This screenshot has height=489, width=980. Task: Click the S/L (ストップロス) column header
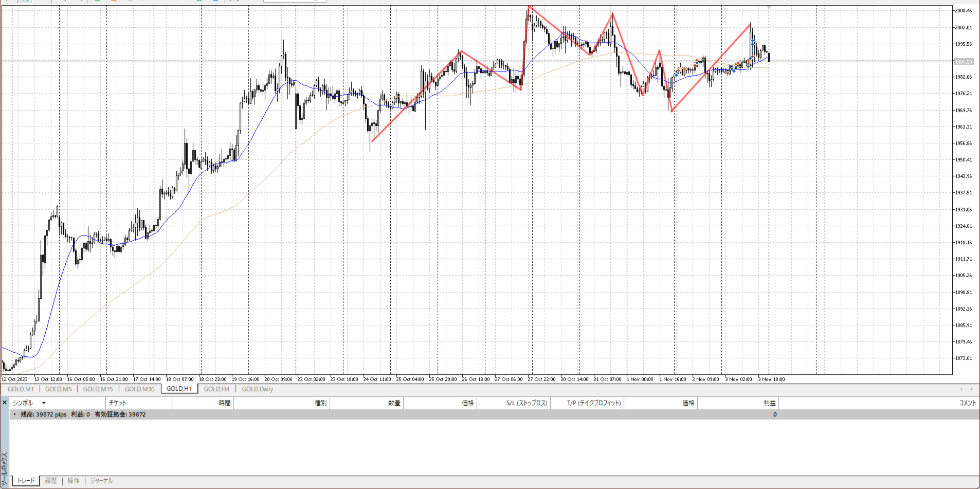coord(527,403)
